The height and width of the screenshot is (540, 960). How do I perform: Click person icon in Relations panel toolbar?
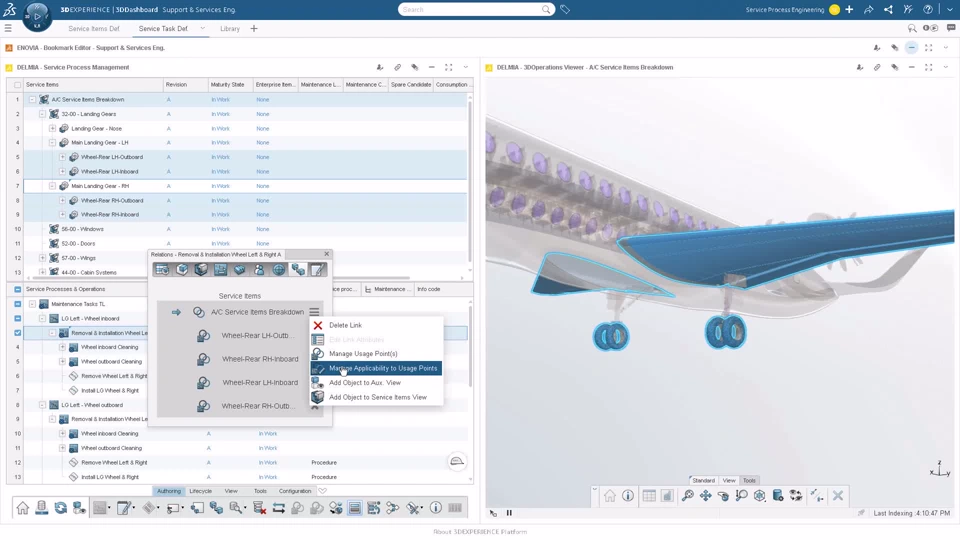coord(260,269)
